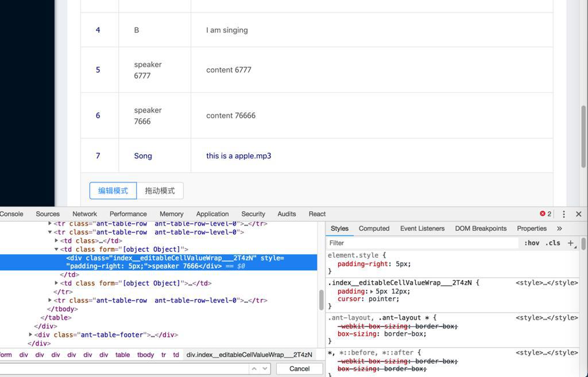This screenshot has height=377, width=588.
Task: Click the Cancel search button
Action: click(299, 368)
